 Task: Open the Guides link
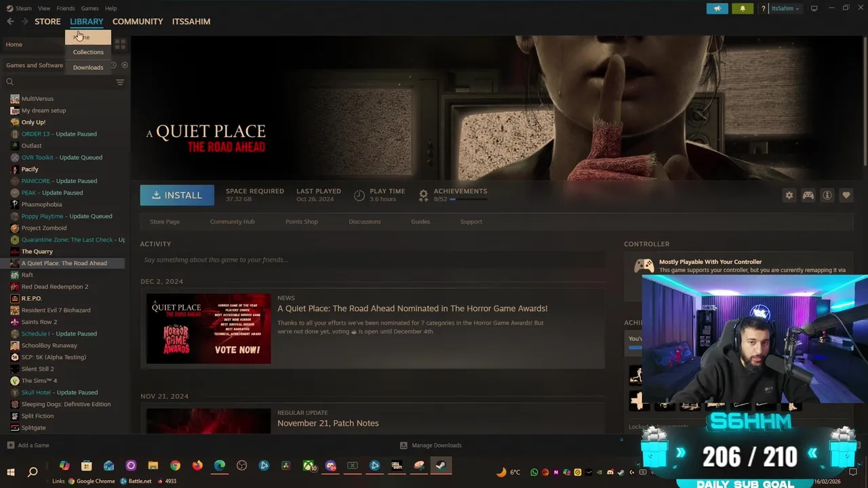(420, 222)
